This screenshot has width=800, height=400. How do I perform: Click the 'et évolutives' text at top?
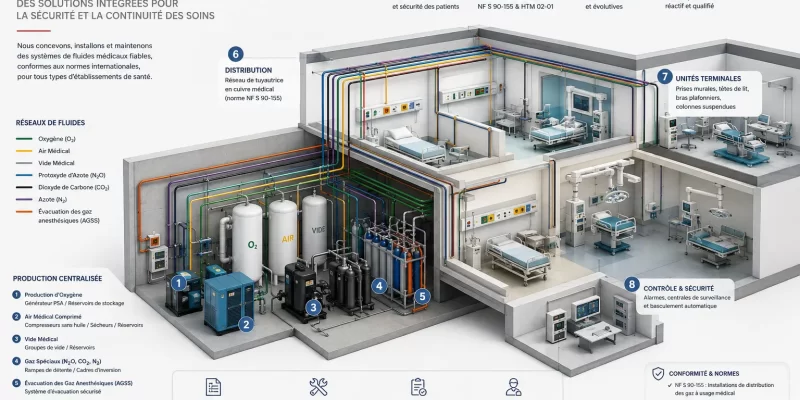(604, 7)
